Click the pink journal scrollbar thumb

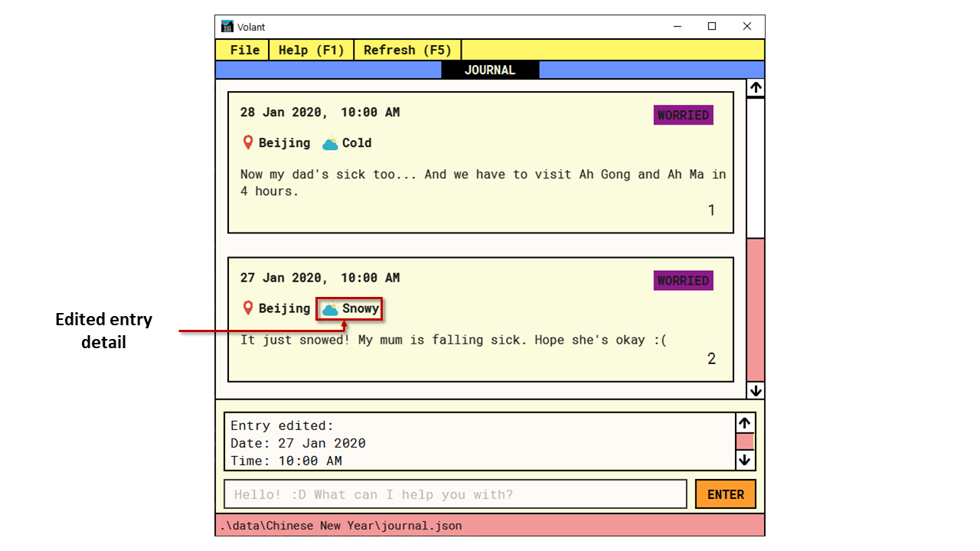[x=756, y=309]
